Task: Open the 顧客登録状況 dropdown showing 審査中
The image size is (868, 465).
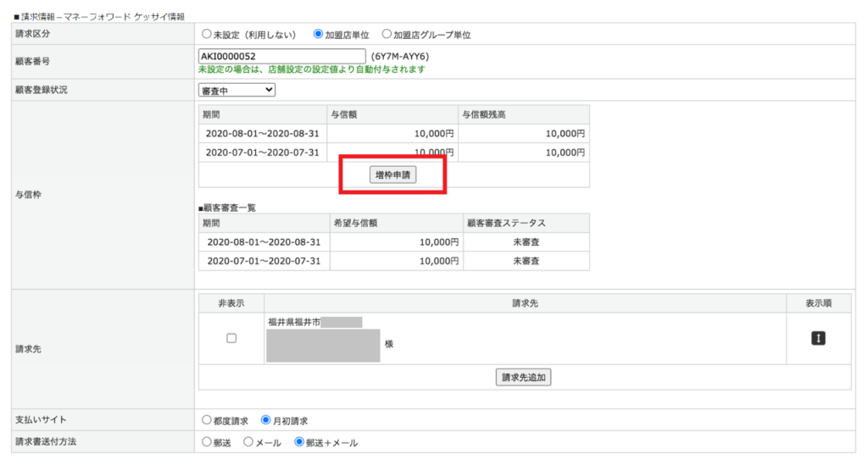Action: tap(236, 90)
